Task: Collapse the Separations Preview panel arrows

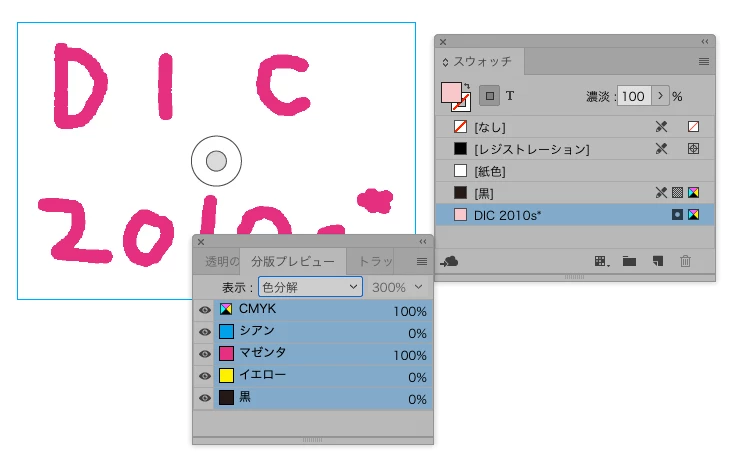Action: 423,242
